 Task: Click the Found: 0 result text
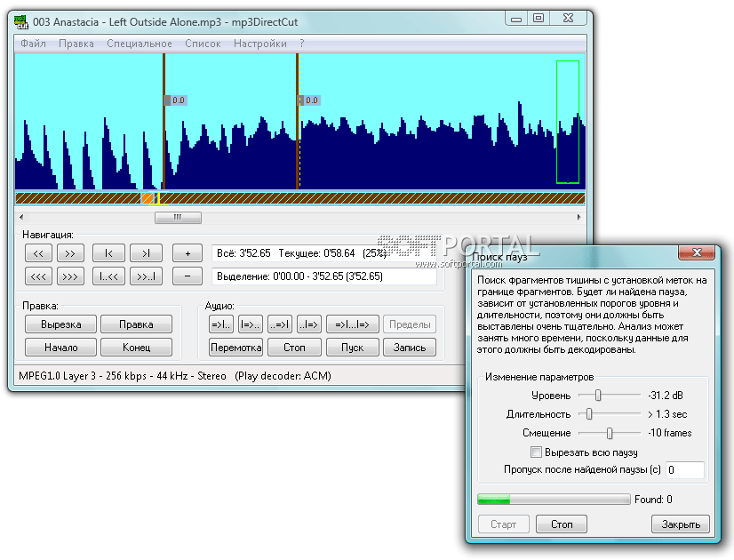[x=653, y=500]
